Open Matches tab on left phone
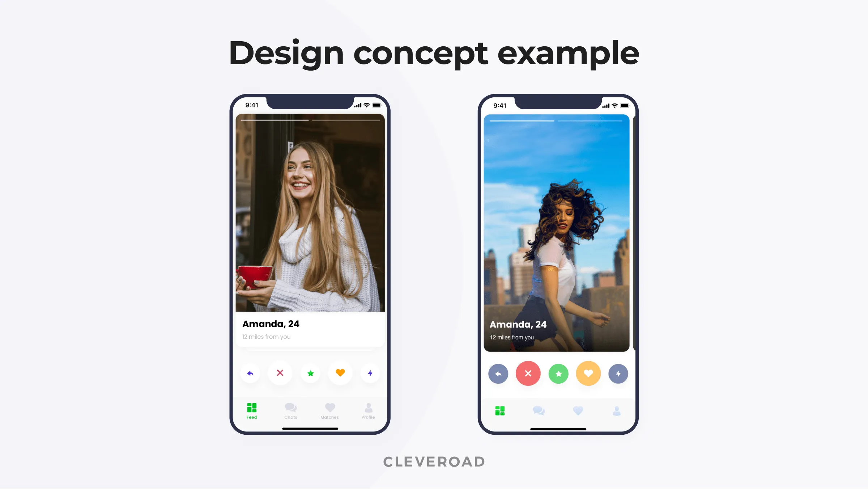 329,410
